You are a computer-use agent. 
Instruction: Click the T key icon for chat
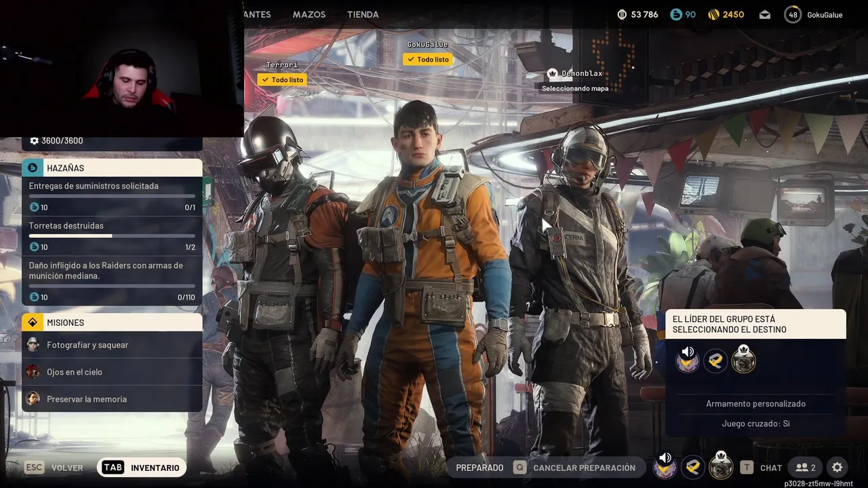[x=747, y=468]
